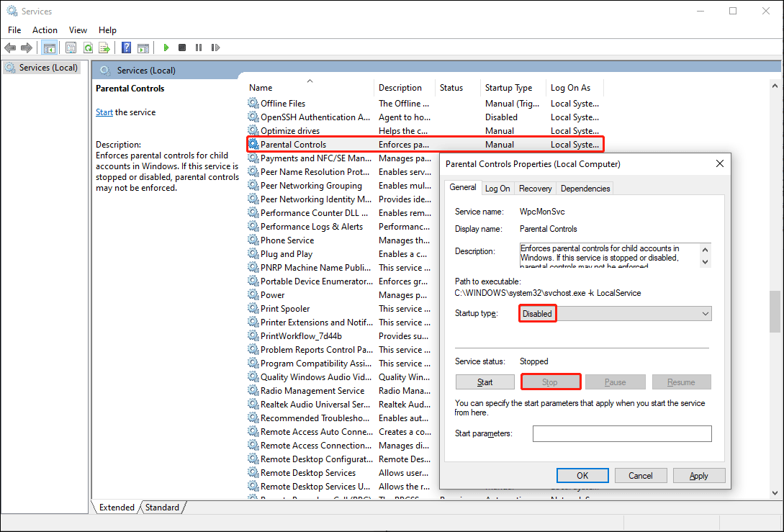The width and height of the screenshot is (784, 532).
Task: Open the Startup type dropdown
Action: tap(616, 313)
